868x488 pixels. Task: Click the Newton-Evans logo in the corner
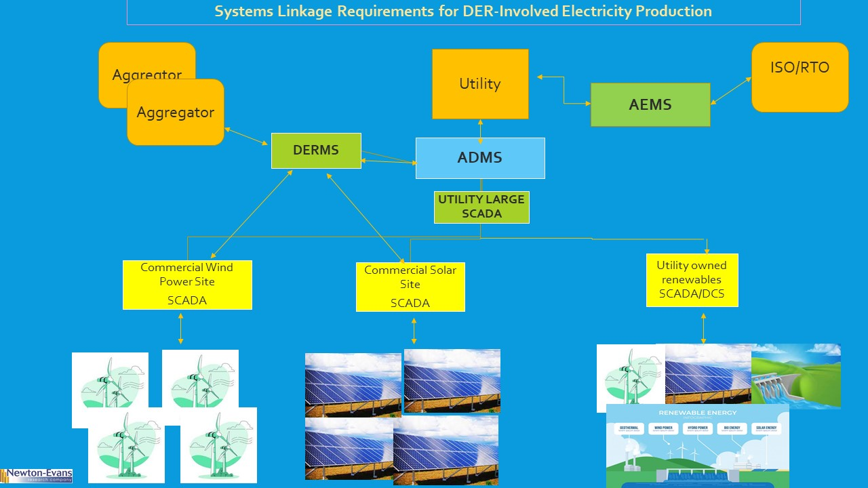[x=37, y=475]
